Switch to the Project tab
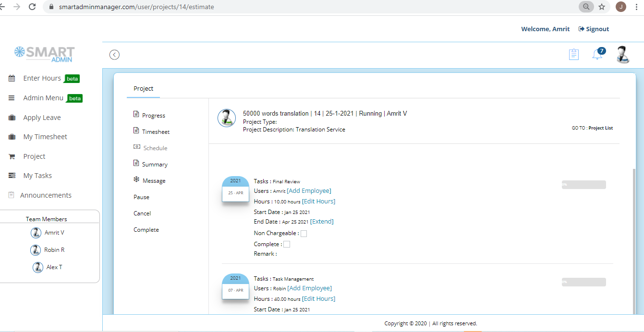Image resolution: width=644 pixels, height=332 pixels. [x=143, y=88]
